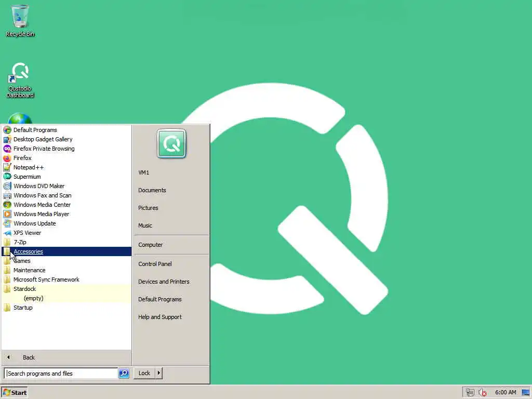The height and width of the screenshot is (399, 532).
Task: Click the Start button
Action: tap(14, 393)
